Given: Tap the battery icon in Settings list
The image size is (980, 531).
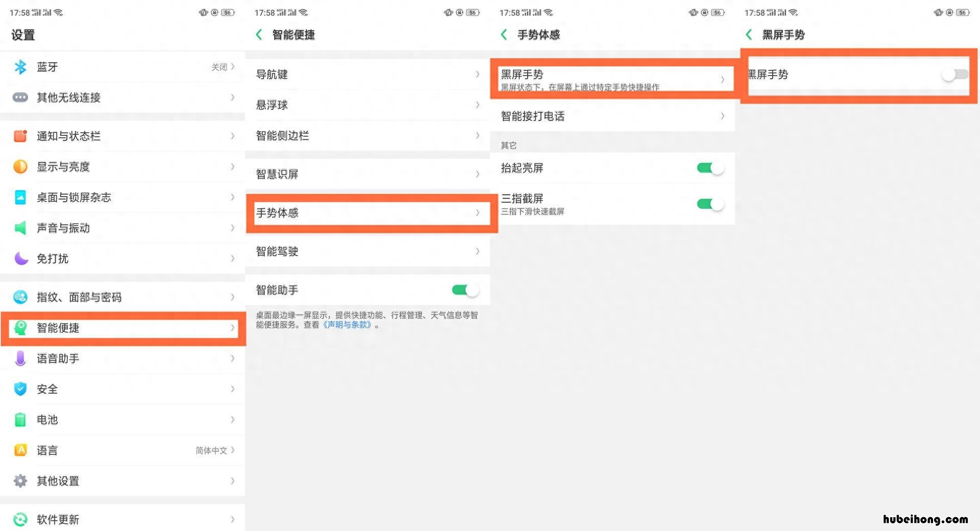Looking at the screenshot, I should [x=20, y=420].
